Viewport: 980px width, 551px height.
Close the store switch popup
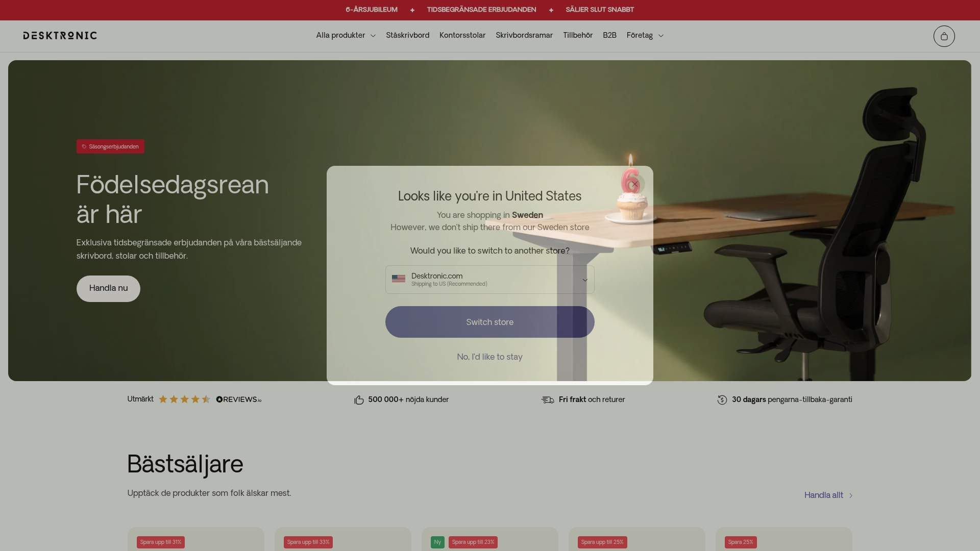pos(634,184)
